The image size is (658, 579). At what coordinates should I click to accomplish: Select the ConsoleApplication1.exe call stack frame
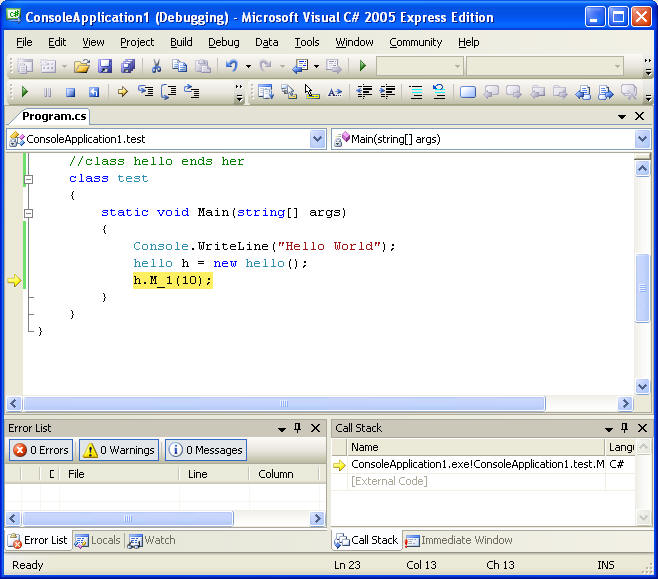click(x=477, y=464)
